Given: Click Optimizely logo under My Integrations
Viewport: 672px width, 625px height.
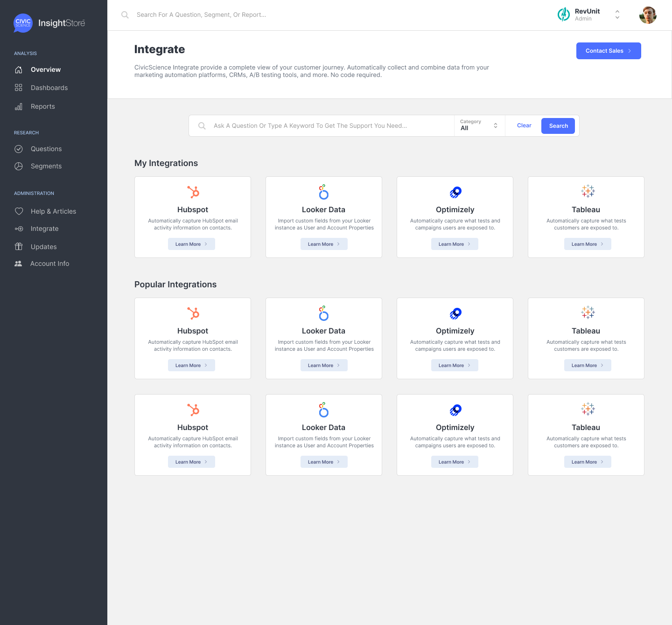Looking at the screenshot, I should point(455,192).
